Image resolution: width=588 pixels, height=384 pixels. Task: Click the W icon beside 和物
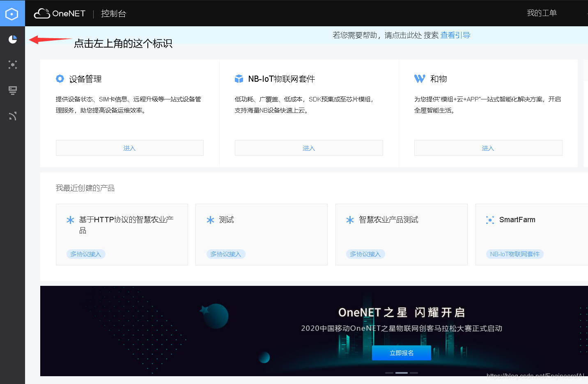(x=419, y=78)
